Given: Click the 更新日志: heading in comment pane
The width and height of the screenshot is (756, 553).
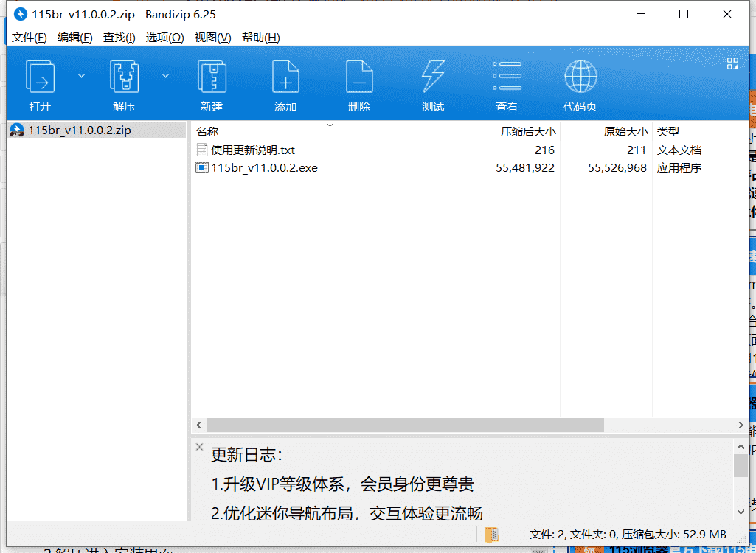Looking at the screenshot, I should coord(246,455).
